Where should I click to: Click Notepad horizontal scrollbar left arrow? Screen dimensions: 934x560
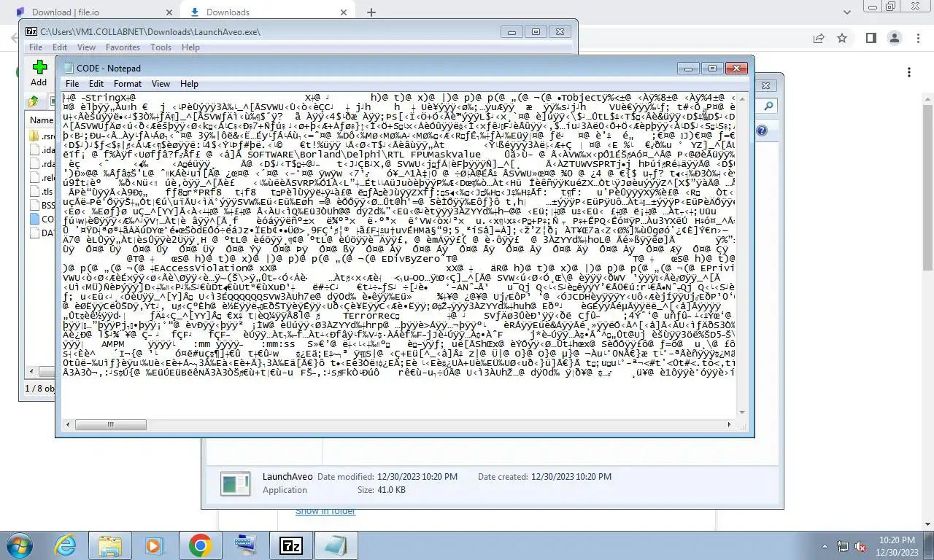pyautogui.click(x=67, y=424)
